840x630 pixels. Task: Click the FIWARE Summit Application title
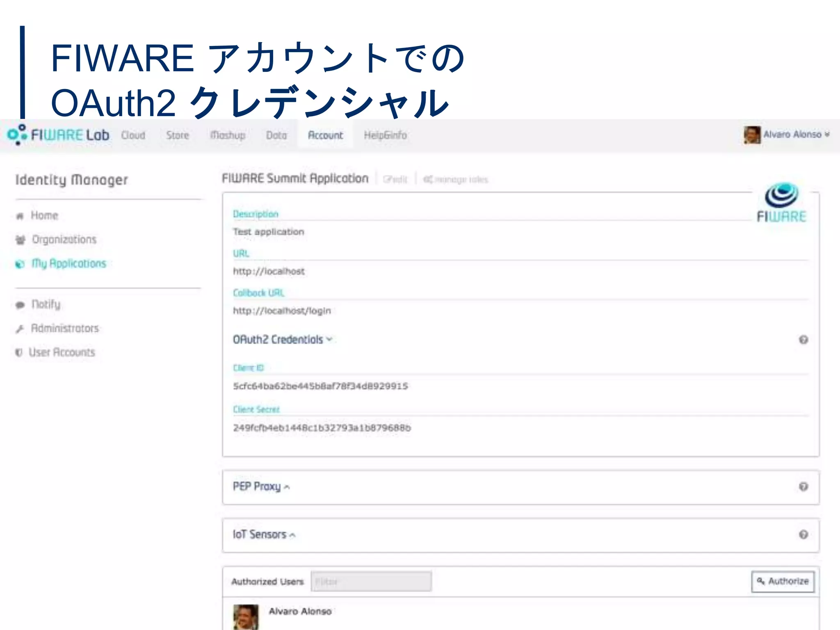pos(295,178)
